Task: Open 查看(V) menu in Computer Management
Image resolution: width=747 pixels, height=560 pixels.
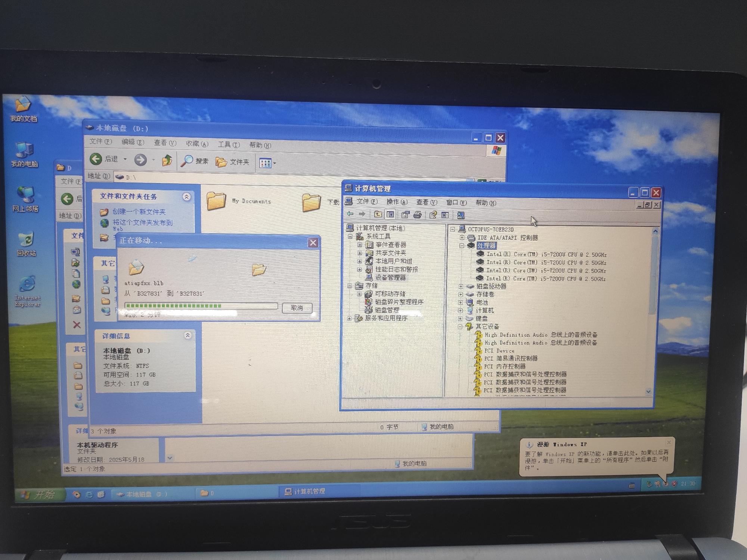Action: tap(427, 202)
